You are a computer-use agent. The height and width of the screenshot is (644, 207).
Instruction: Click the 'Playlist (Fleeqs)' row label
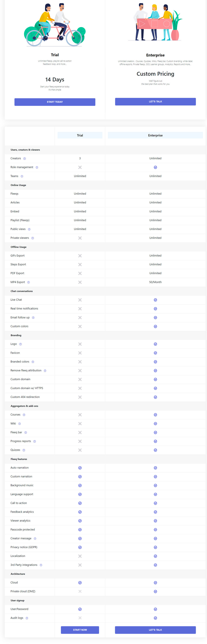click(x=20, y=220)
